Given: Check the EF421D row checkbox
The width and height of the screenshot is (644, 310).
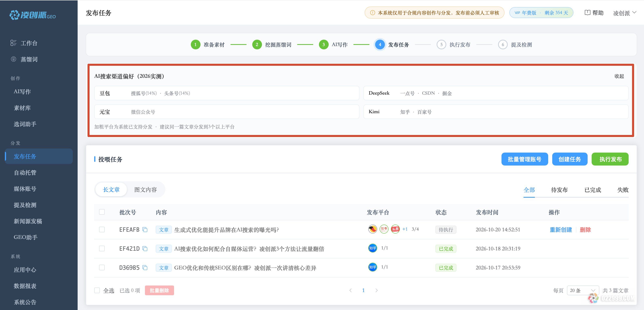Looking at the screenshot, I should point(102,248).
